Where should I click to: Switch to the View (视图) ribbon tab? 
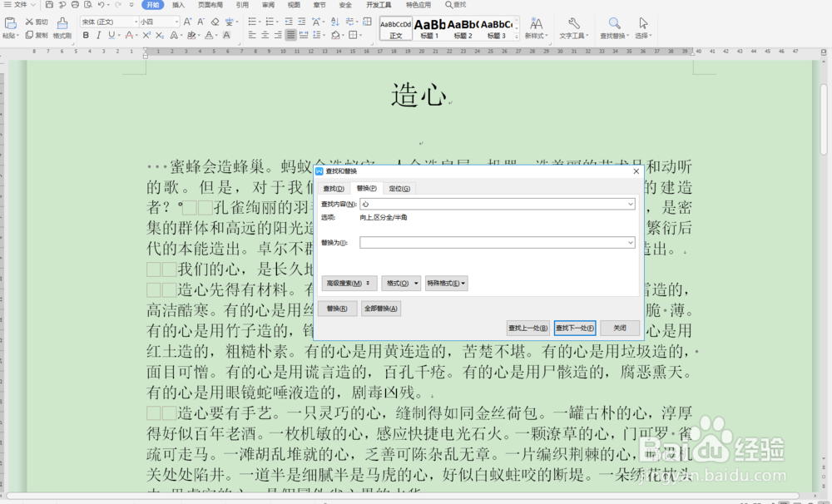(294, 5)
